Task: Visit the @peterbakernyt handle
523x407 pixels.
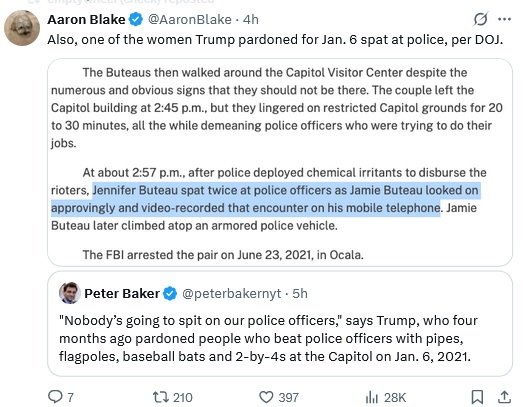Action: pyautogui.click(x=231, y=294)
